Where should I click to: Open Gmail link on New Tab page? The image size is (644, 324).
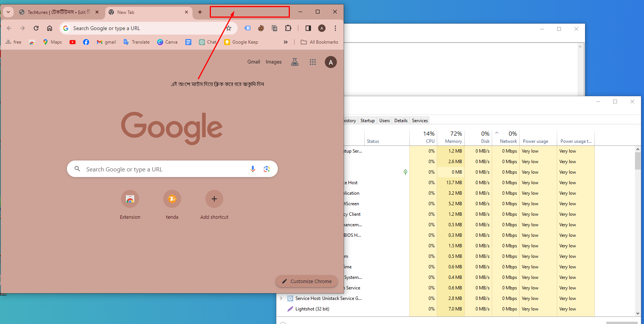pos(254,62)
